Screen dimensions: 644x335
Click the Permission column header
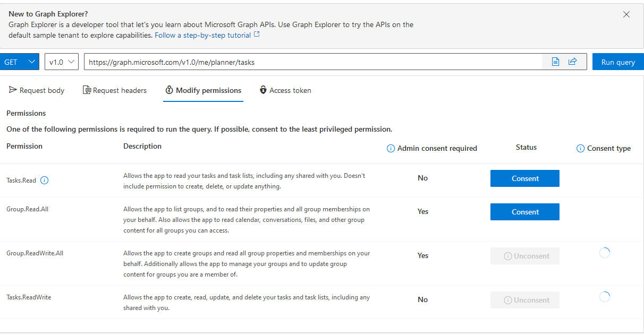[24, 146]
